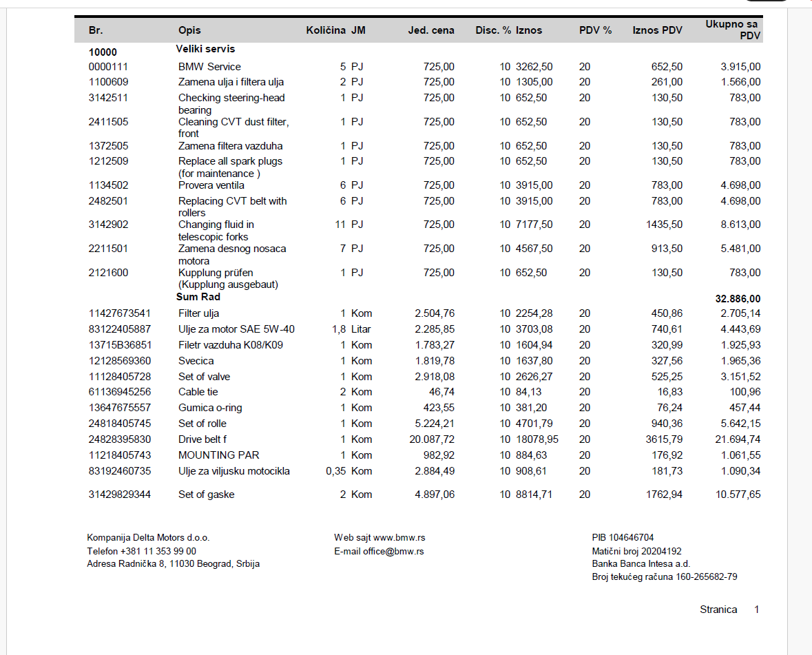Click item code 3142511

108,98
